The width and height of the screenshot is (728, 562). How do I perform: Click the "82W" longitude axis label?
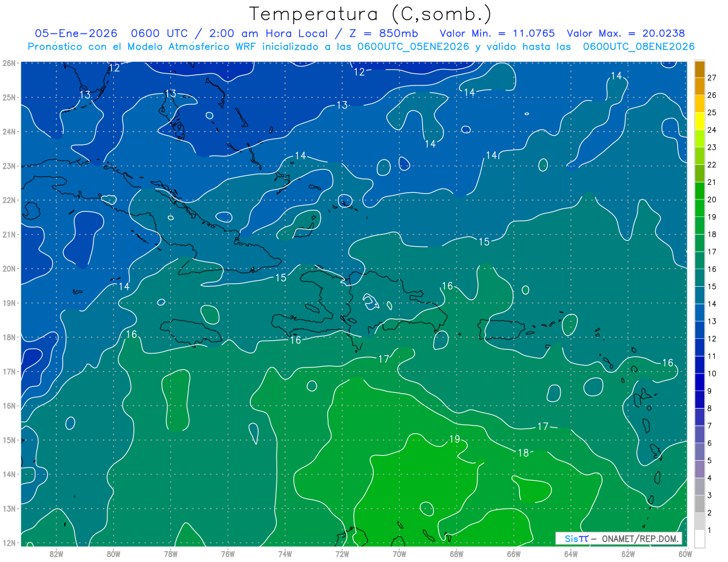(56, 553)
